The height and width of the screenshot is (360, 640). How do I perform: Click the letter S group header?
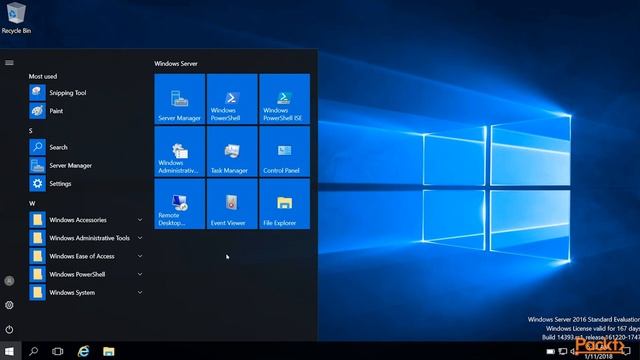(x=31, y=131)
